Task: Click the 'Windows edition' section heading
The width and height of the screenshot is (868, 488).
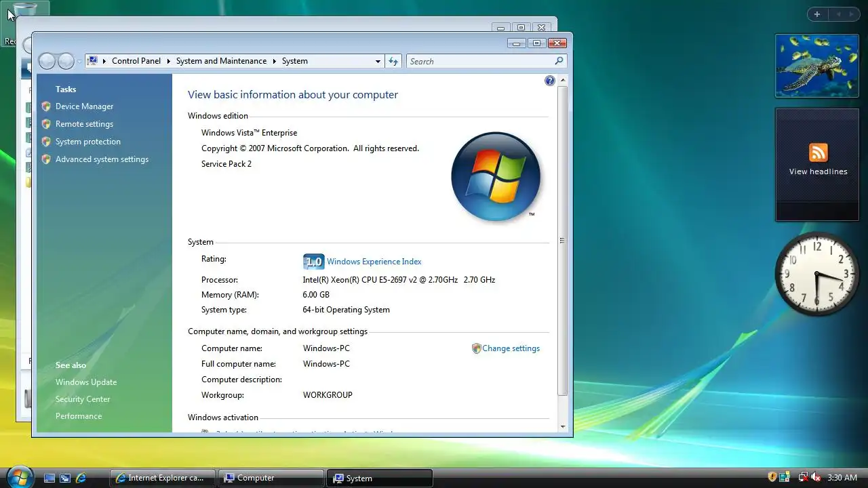Action: click(x=218, y=116)
